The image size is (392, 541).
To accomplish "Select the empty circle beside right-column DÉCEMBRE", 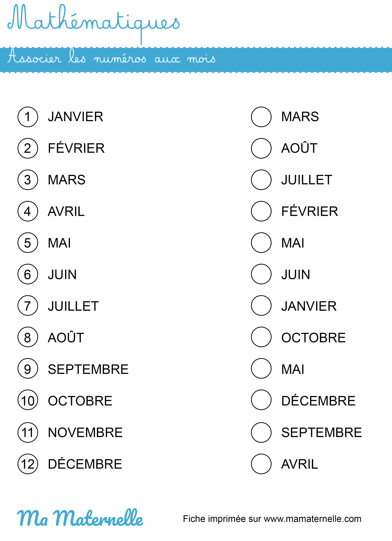I will tap(261, 400).
